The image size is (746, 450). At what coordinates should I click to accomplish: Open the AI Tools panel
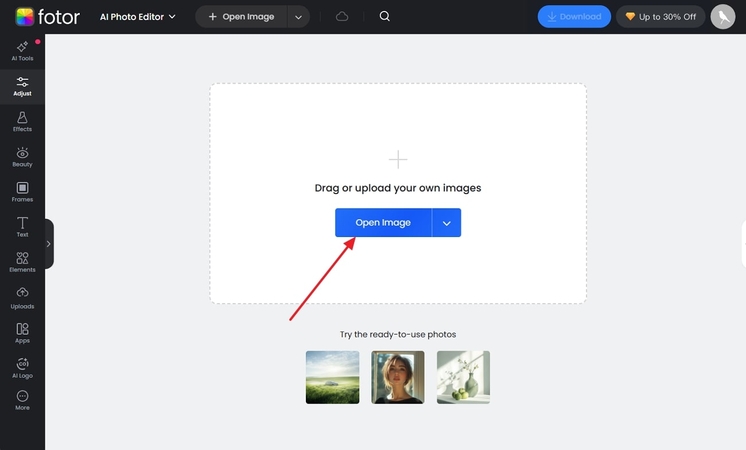click(22, 51)
